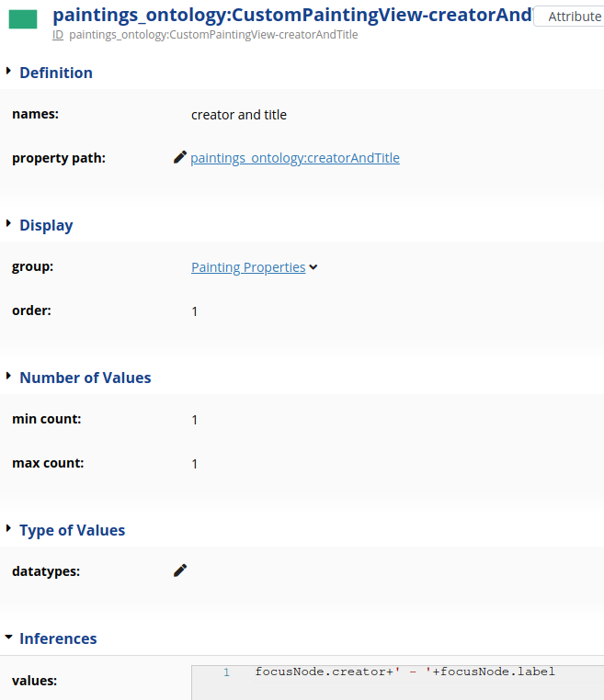Click the green shape icon beside the title
Viewport: 604px width, 700px height.
[23, 18]
